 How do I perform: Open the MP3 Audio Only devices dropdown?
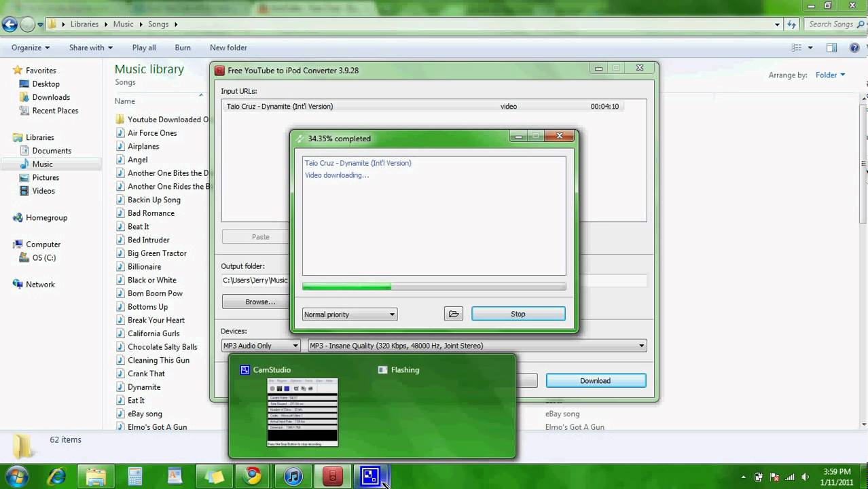point(261,346)
